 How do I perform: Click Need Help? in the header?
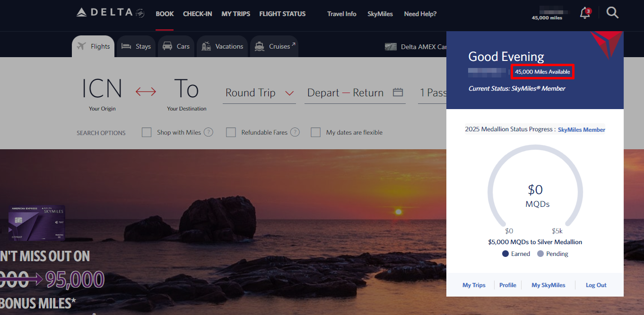coord(420,14)
